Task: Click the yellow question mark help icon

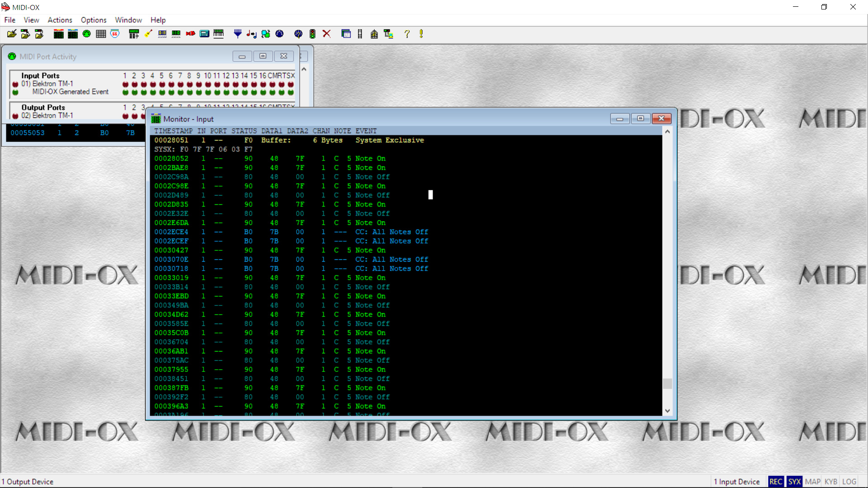Action: tap(407, 34)
